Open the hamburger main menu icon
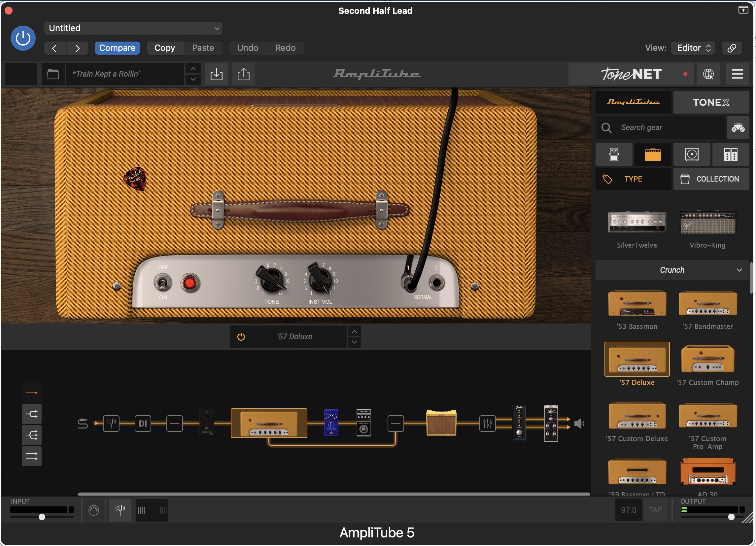Viewport: 756px width, 546px height. point(737,74)
